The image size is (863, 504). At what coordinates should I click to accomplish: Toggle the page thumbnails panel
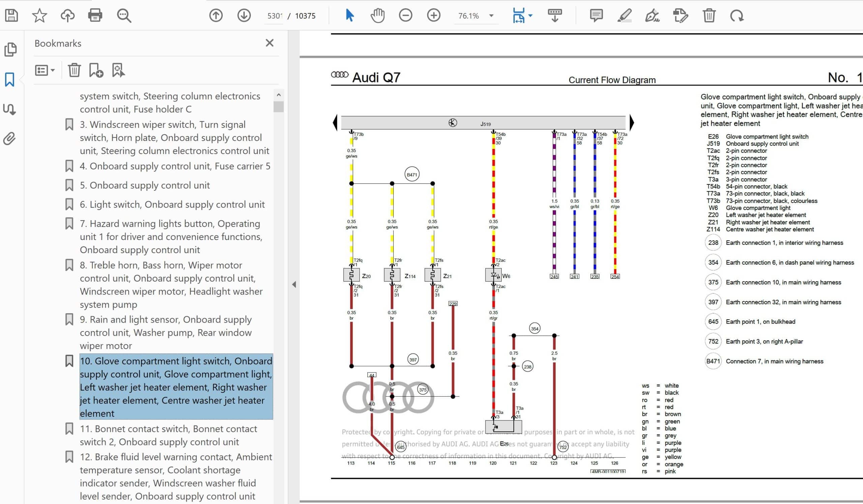pyautogui.click(x=10, y=50)
